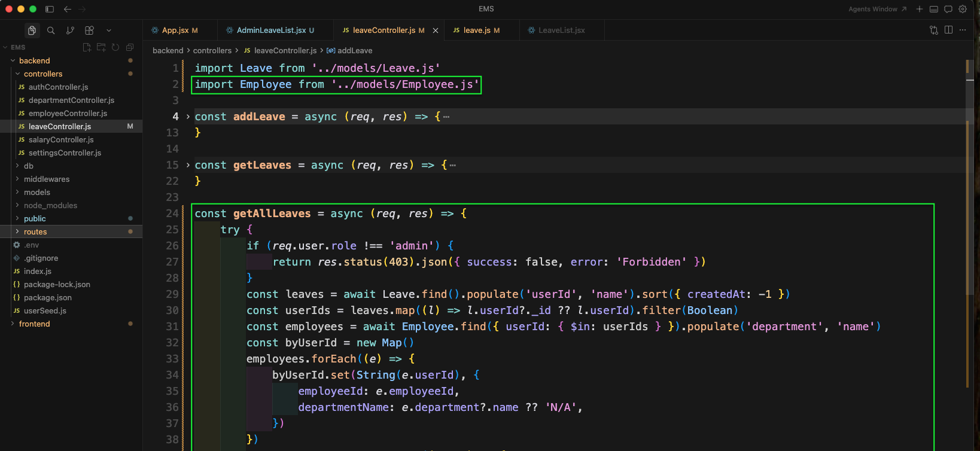Open package.json file

(x=71, y=297)
